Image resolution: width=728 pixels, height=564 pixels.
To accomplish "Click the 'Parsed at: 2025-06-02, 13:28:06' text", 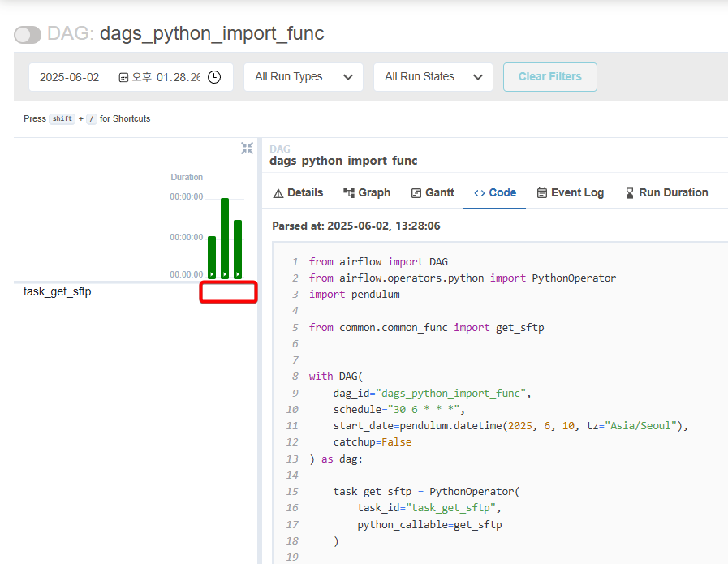I will (x=356, y=226).
